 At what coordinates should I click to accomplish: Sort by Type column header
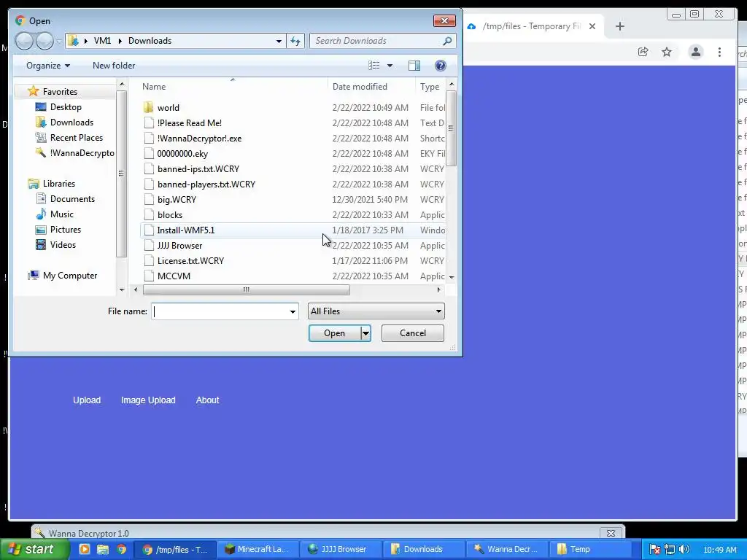point(429,87)
